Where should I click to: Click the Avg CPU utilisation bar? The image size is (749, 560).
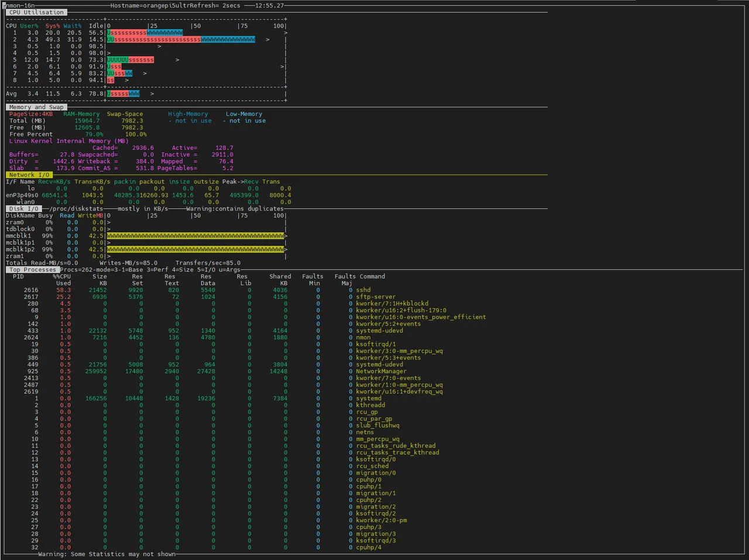point(123,94)
